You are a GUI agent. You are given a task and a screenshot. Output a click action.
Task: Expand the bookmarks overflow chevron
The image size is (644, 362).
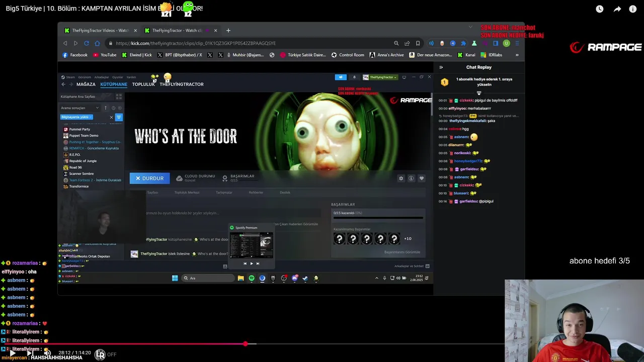click(x=517, y=55)
